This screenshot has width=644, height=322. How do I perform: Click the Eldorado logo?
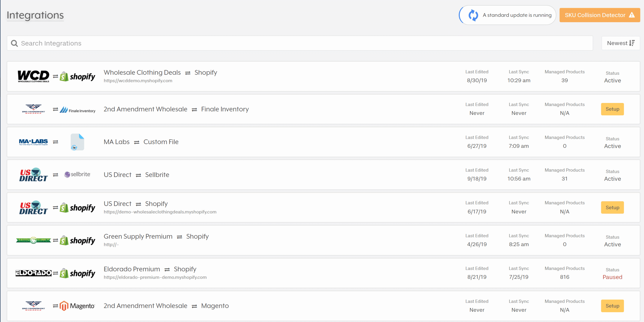tap(33, 273)
